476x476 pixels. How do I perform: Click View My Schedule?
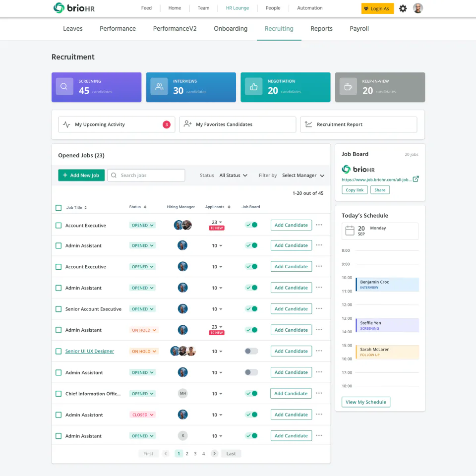pos(366,402)
